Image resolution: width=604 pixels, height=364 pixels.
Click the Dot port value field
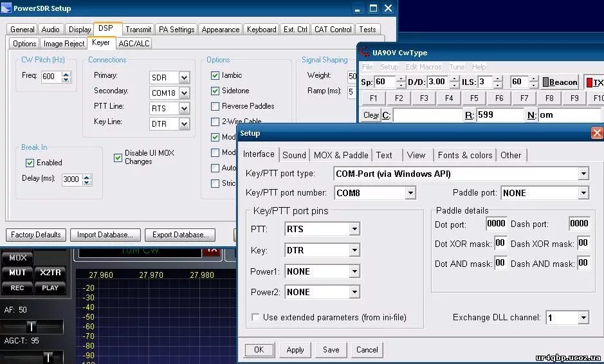[x=496, y=224]
